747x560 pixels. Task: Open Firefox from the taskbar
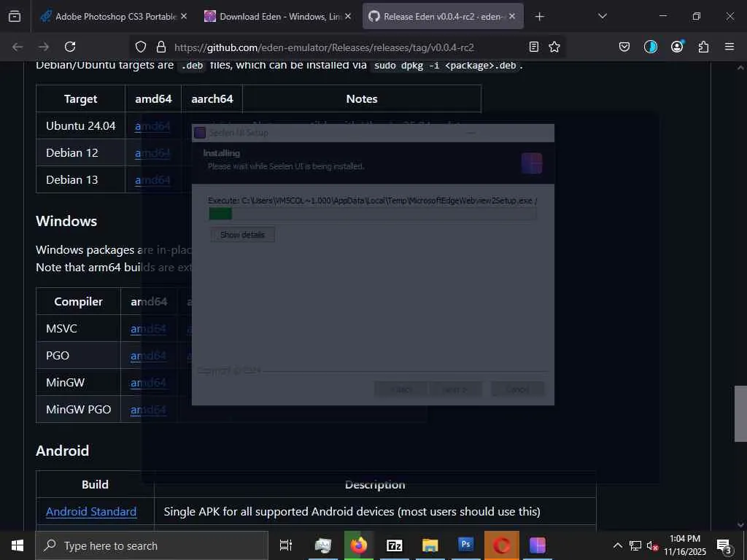(x=359, y=545)
